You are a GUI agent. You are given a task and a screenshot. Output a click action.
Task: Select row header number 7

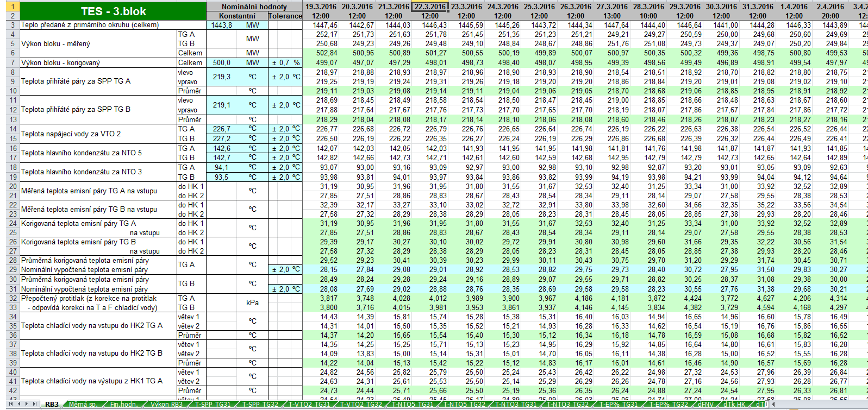13,62
